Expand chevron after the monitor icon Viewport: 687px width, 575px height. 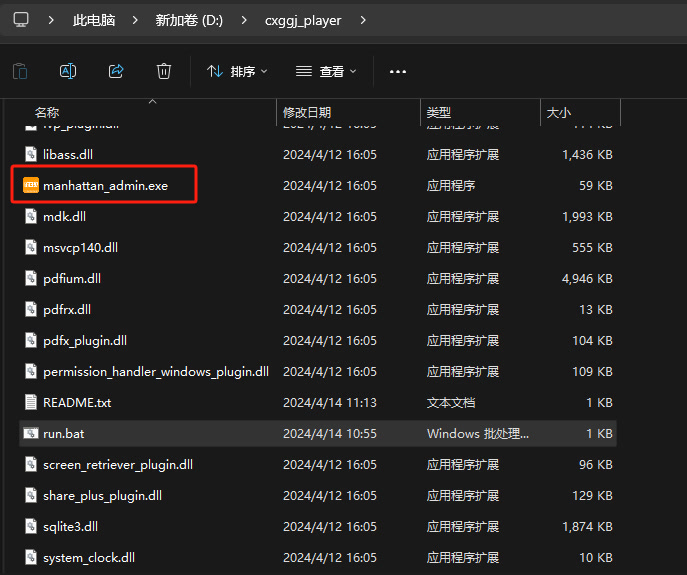click(51, 20)
